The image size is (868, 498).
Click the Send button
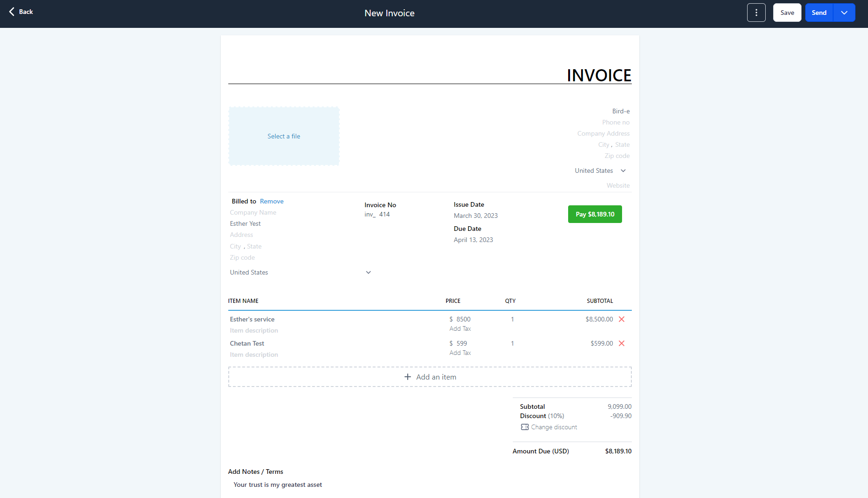819,13
